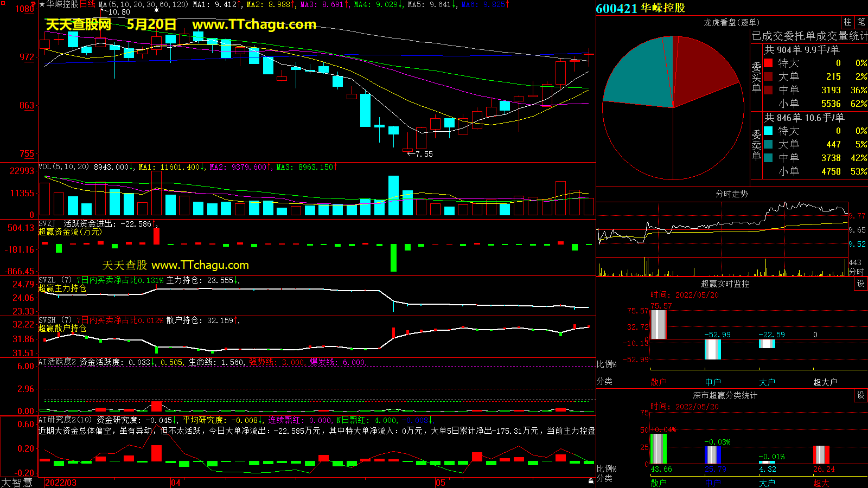The image size is (868, 488).
Task: Click the 05 month marker on timeline
Action: coord(440,483)
